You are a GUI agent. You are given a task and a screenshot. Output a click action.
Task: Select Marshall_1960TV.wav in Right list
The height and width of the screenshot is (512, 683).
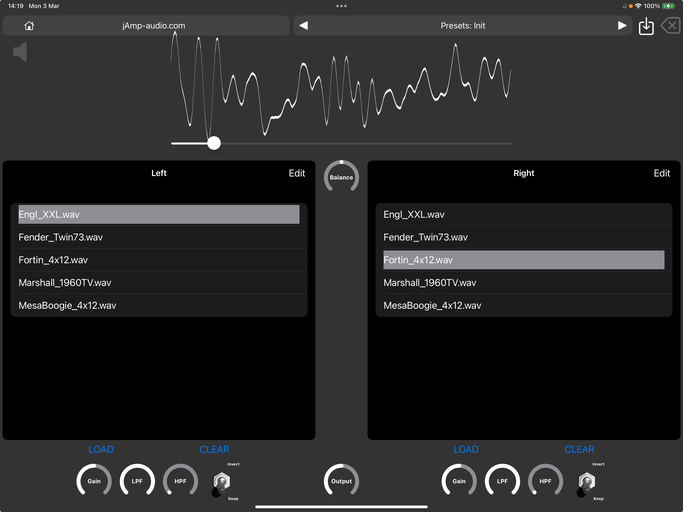click(524, 282)
